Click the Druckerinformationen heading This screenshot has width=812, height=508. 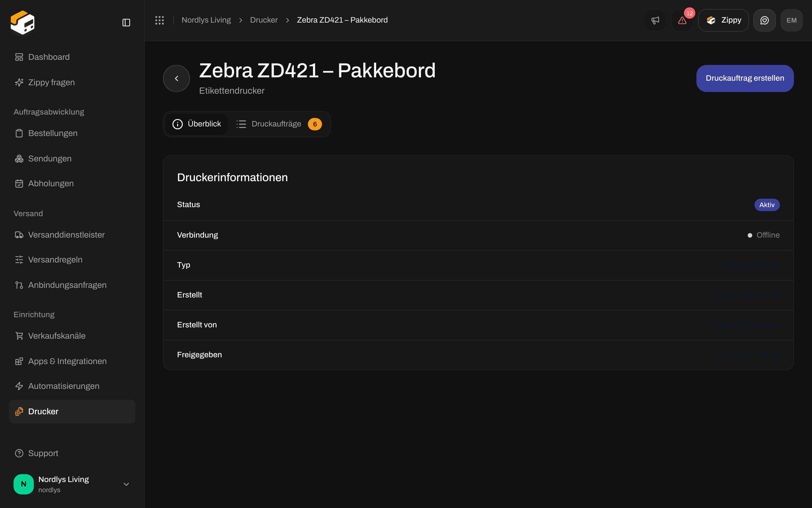click(233, 178)
